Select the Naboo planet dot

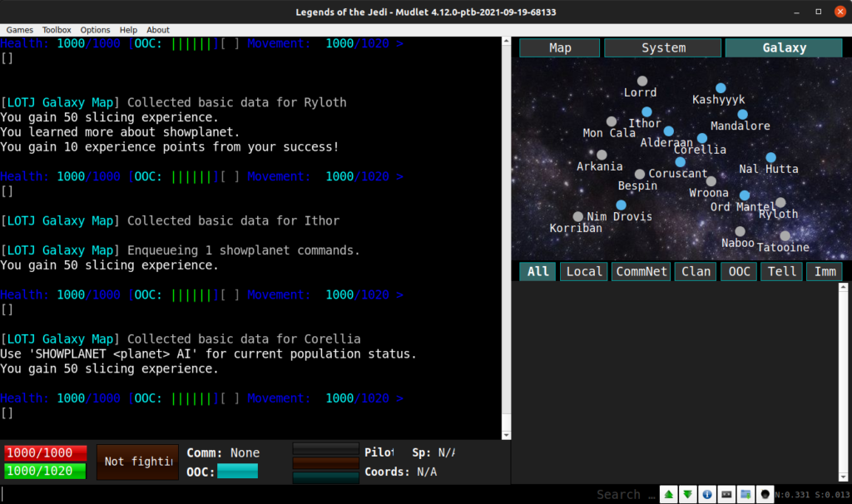[x=740, y=231]
